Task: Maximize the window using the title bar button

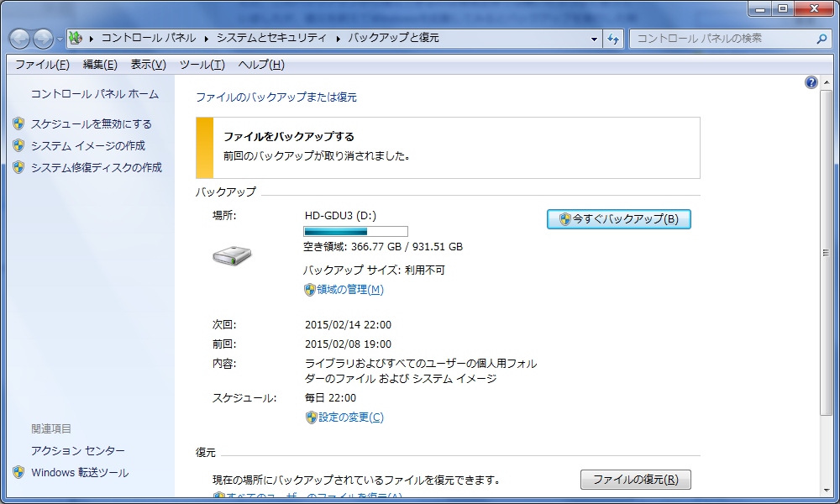Action: pos(783,8)
